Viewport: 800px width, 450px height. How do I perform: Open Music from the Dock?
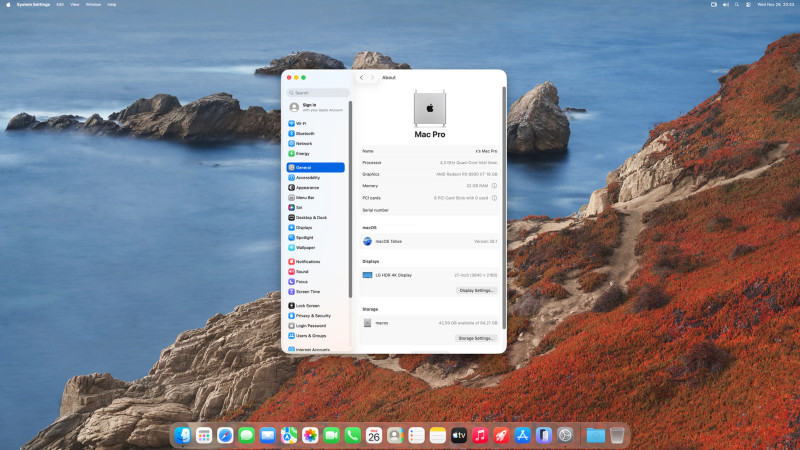click(480, 435)
